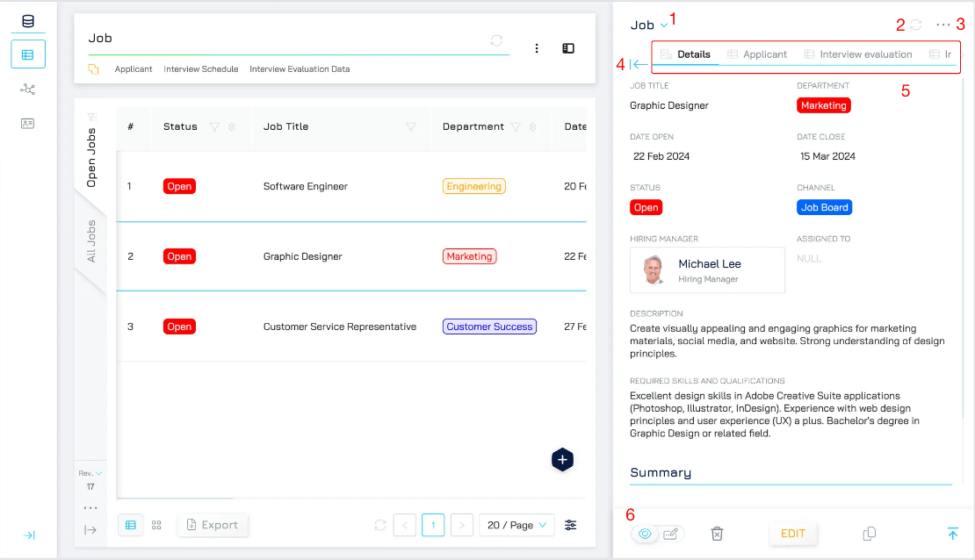Click the yellow linked tables icon

coord(93,69)
